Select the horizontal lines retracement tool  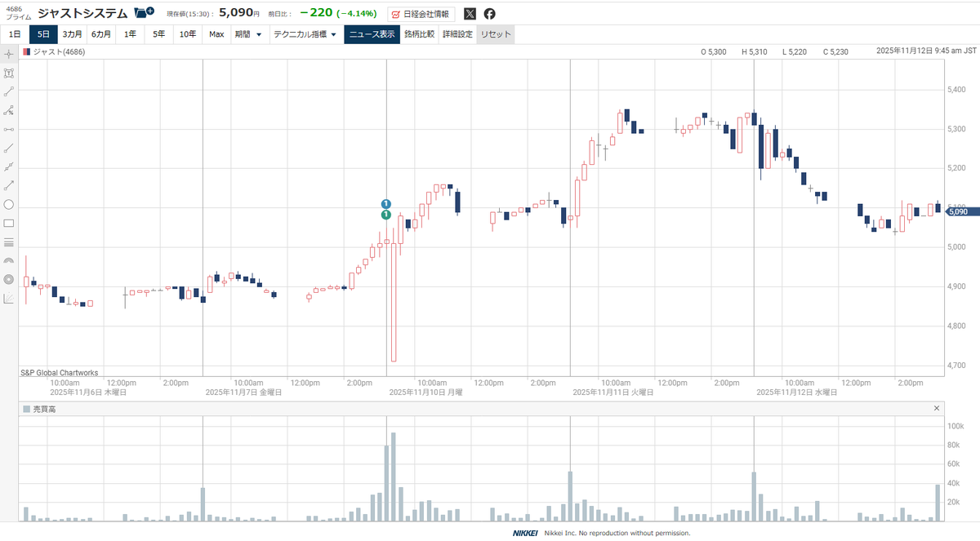pos(9,242)
